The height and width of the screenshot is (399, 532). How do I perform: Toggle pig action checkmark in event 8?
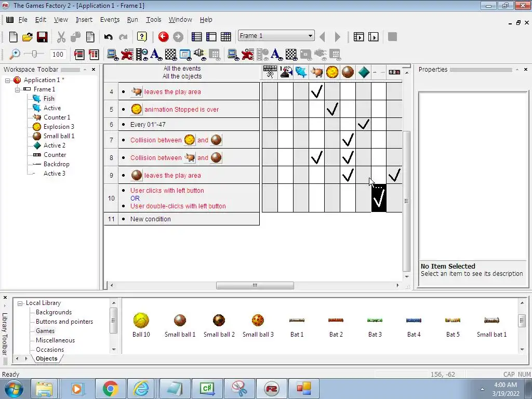pyautogui.click(x=316, y=157)
